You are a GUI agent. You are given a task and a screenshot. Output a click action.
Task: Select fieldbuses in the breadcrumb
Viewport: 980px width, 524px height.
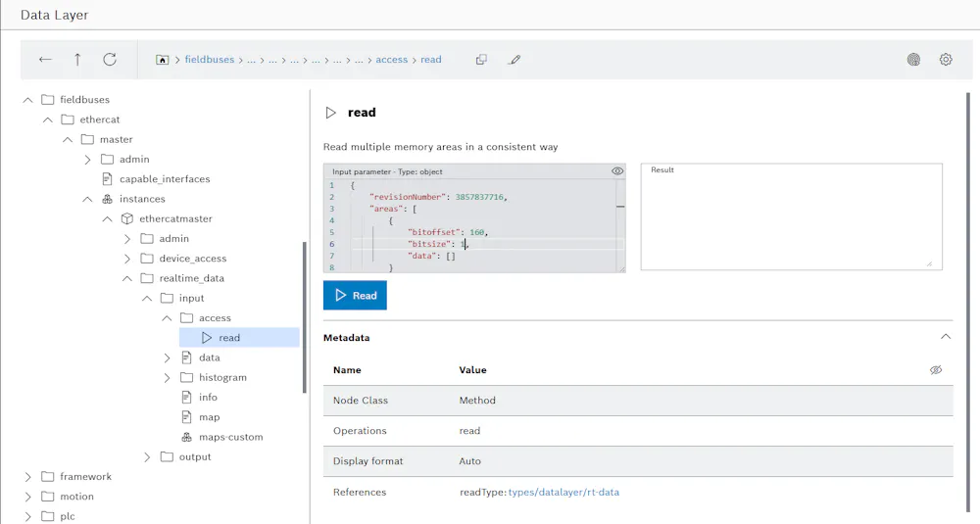210,60
